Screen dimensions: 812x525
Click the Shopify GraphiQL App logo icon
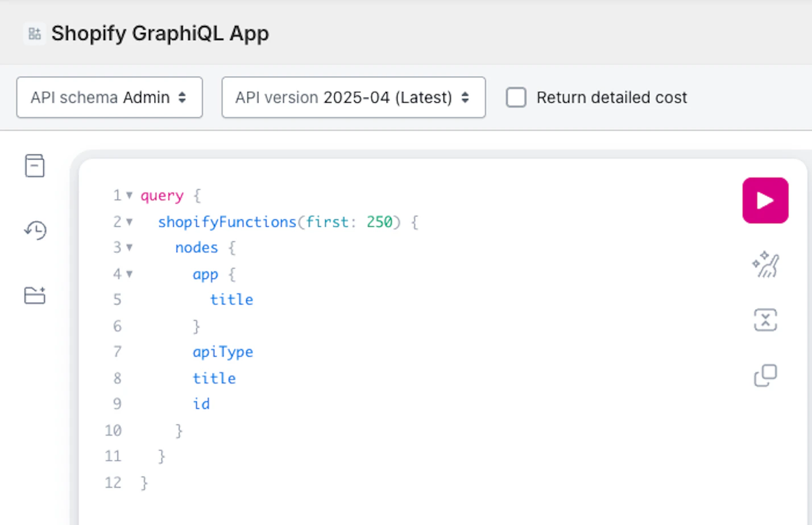(34, 34)
